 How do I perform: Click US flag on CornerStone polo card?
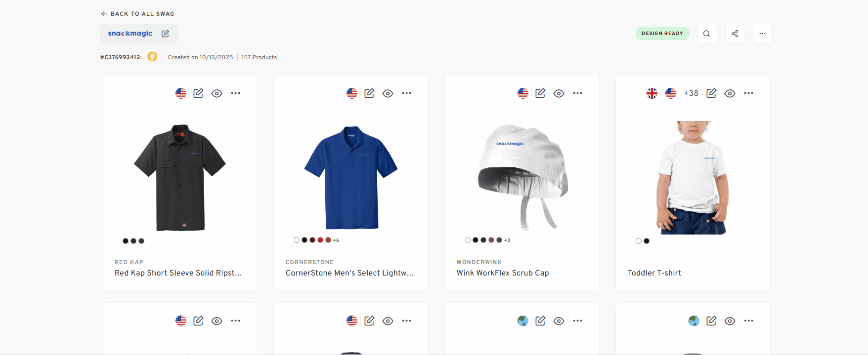pos(352,93)
